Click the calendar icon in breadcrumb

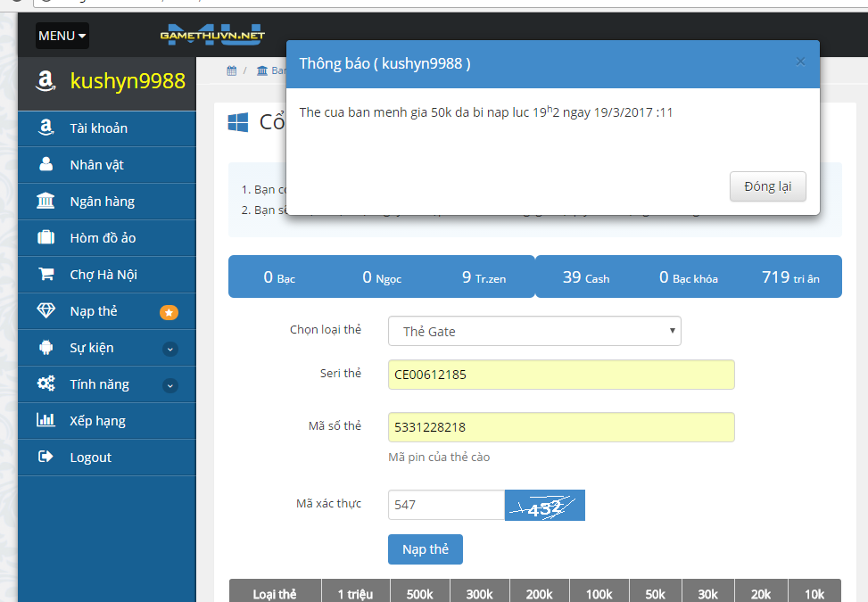coord(232,70)
